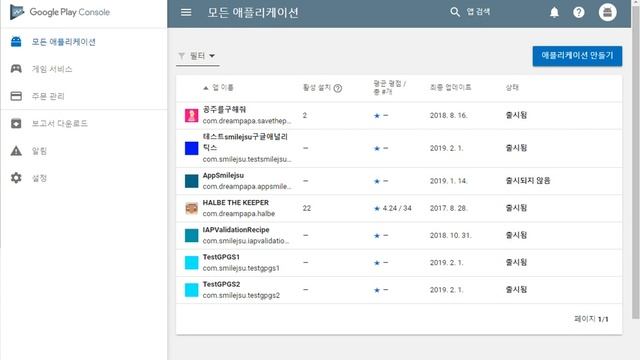
Task: Click the IAPValidationRecipe app icon
Action: click(x=191, y=236)
